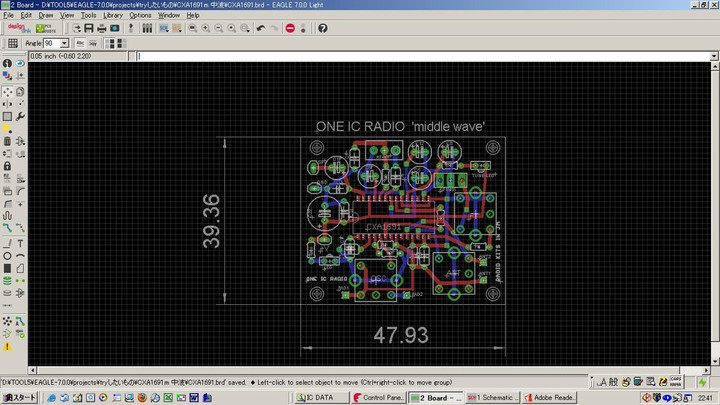Select the Info tool in left toolbox

(7, 63)
